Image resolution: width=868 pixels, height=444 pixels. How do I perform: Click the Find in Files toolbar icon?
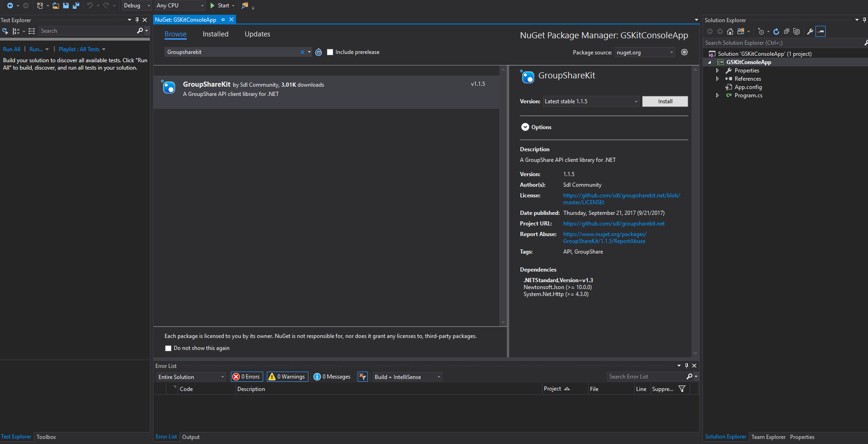[x=245, y=6]
